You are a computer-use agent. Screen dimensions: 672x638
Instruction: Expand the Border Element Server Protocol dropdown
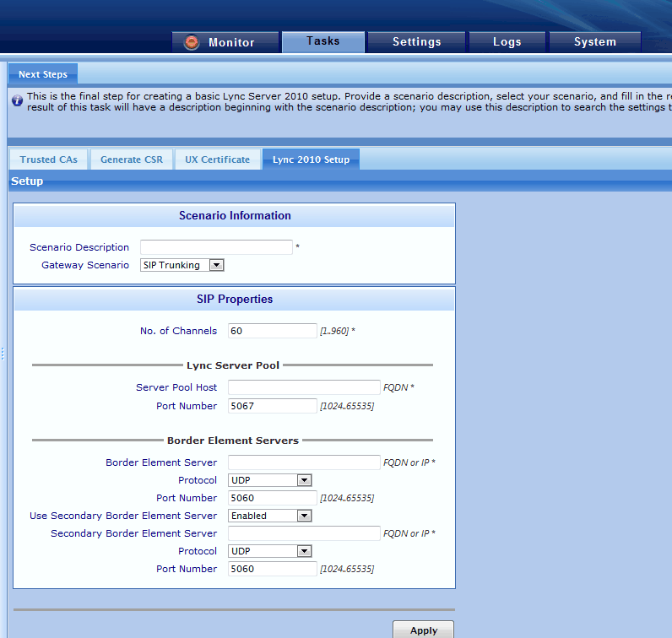tap(269, 480)
